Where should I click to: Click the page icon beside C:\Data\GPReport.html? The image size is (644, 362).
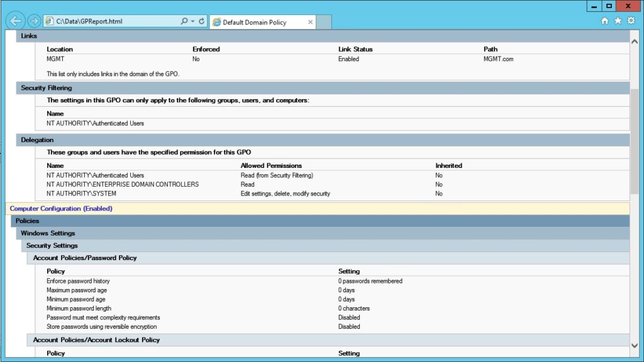pyautogui.click(x=49, y=21)
